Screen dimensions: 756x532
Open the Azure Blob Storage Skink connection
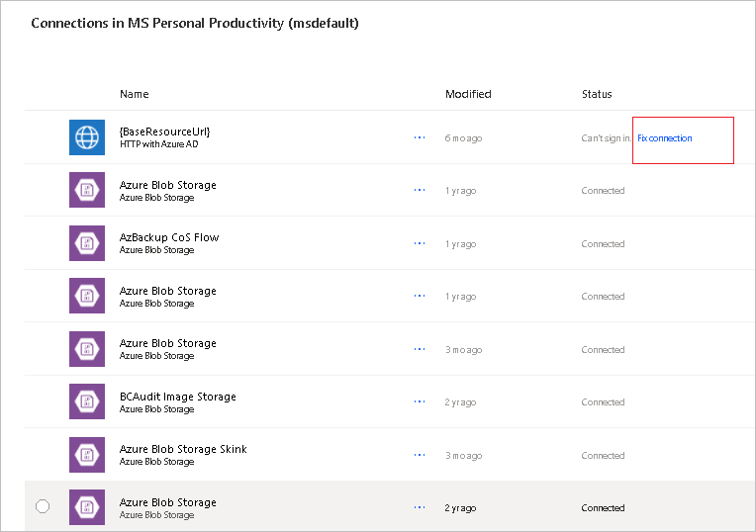pos(183,449)
